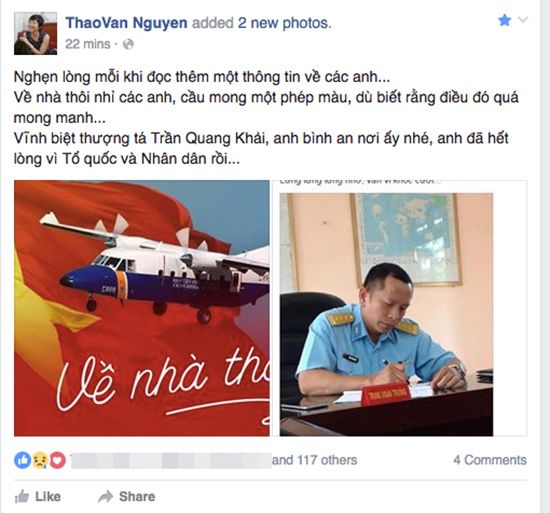This screenshot has width=550, height=513.
Task: Open the "4 Comments" link
Action: pos(490,460)
